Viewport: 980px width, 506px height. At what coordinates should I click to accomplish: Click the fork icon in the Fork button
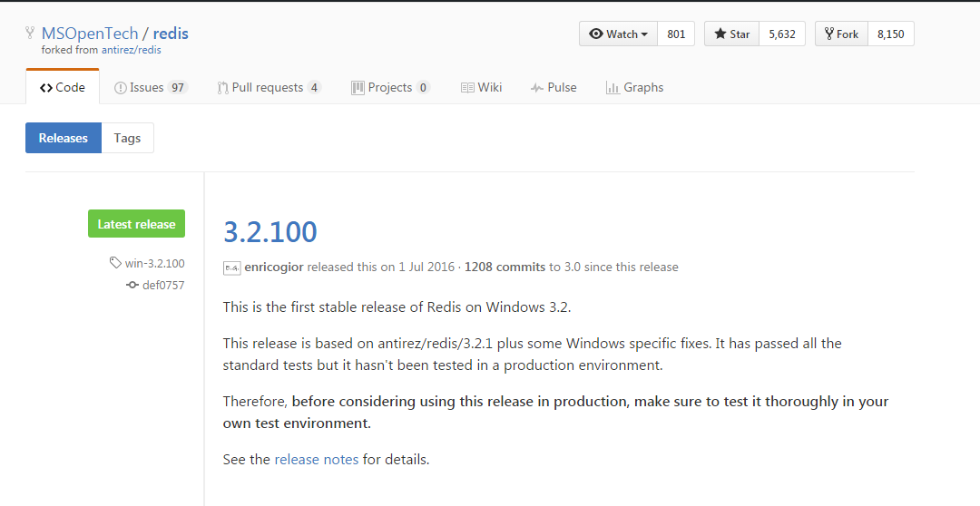(x=829, y=34)
